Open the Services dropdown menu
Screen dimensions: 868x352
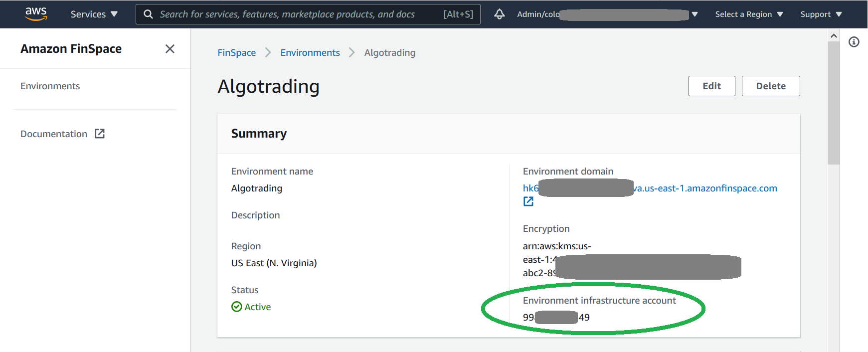(x=94, y=14)
